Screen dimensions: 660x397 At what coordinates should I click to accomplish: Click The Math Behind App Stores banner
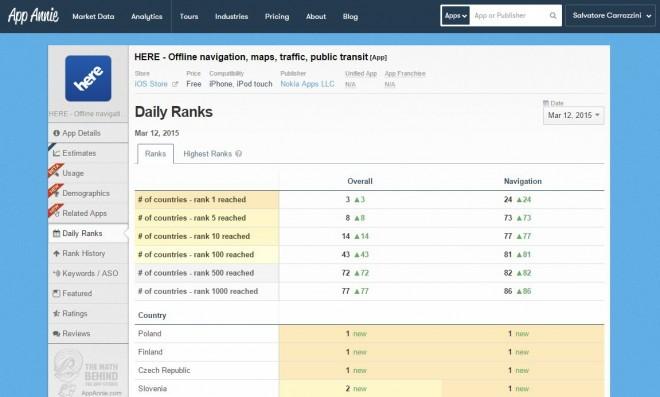tap(88, 373)
